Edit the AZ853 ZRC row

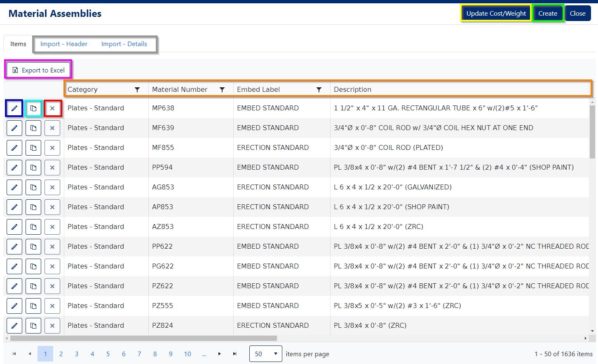[x=14, y=227]
